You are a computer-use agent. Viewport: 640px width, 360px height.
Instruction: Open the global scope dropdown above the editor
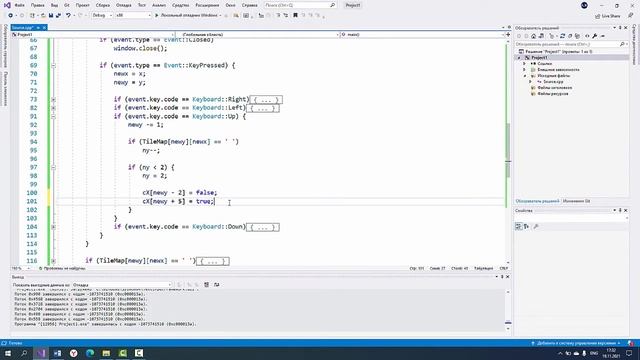point(258,35)
